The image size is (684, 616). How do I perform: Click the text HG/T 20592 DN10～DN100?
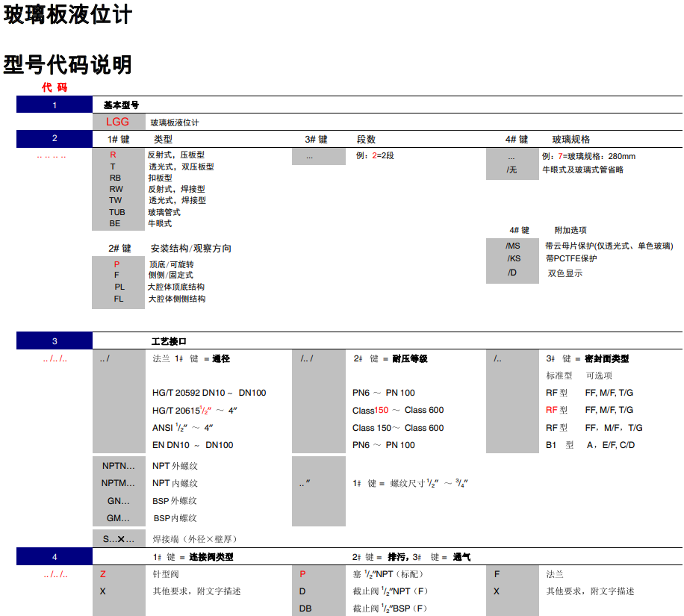pyautogui.click(x=209, y=393)
